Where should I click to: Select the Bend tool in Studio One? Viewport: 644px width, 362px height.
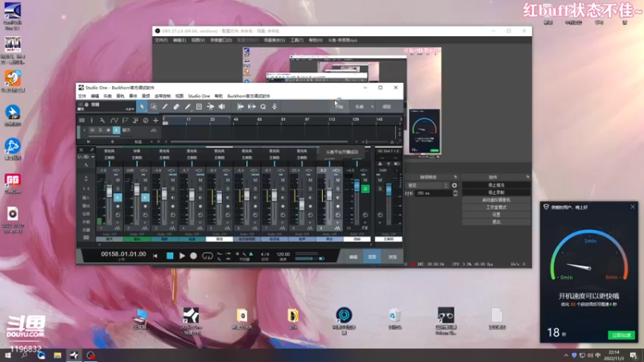pyautogui.click(x=210, y=107)
